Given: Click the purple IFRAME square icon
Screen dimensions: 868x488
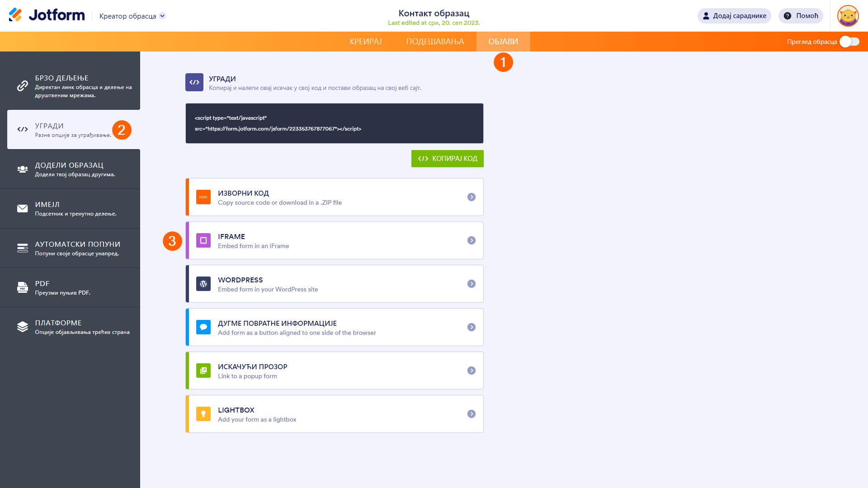Looking at the screenshot, I should point(203,240).
